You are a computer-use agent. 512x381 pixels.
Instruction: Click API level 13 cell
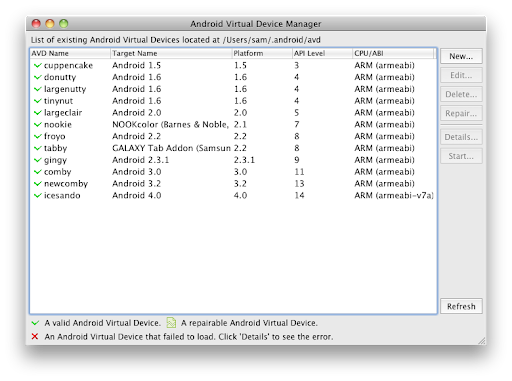click(299, 184)
